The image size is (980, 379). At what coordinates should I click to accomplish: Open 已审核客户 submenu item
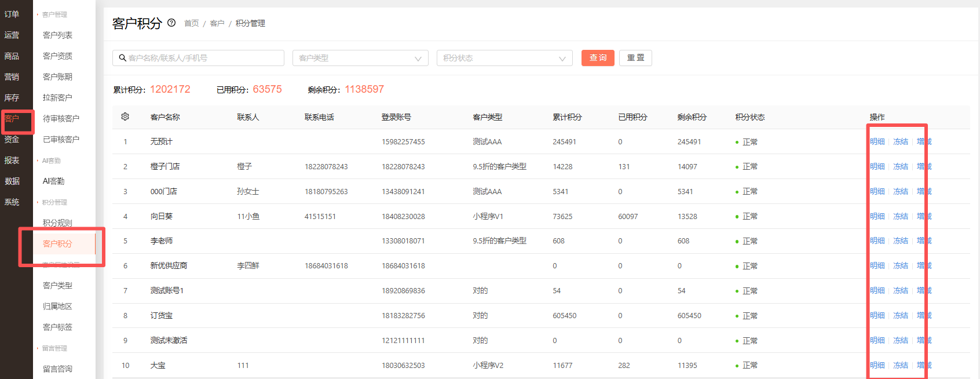click(61, 139)
